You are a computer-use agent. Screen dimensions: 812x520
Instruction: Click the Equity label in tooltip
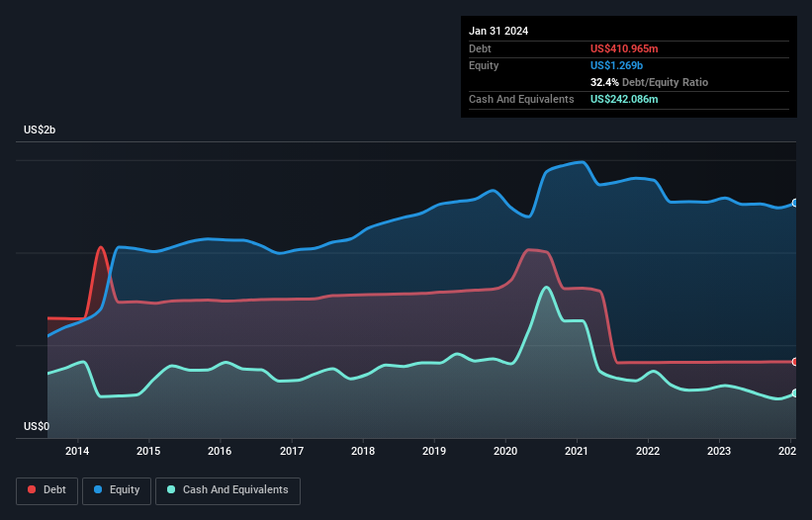pyautogui.click(x=484, y=65)
